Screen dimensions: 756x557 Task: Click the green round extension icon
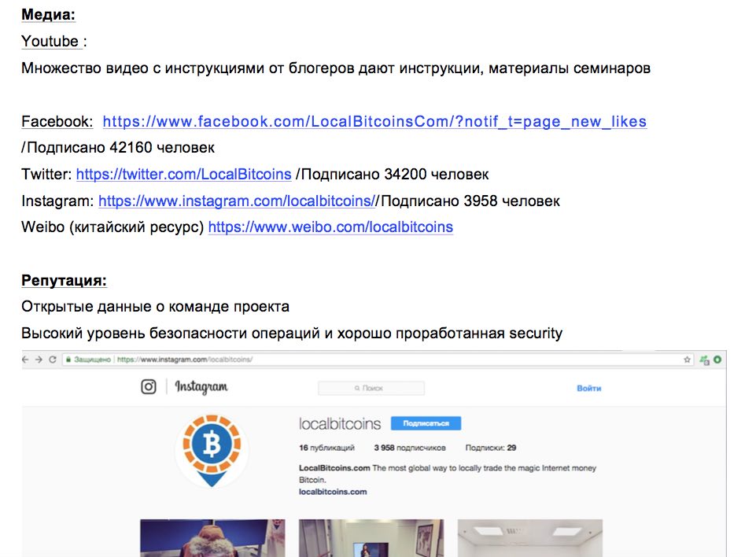pos(717,360)
